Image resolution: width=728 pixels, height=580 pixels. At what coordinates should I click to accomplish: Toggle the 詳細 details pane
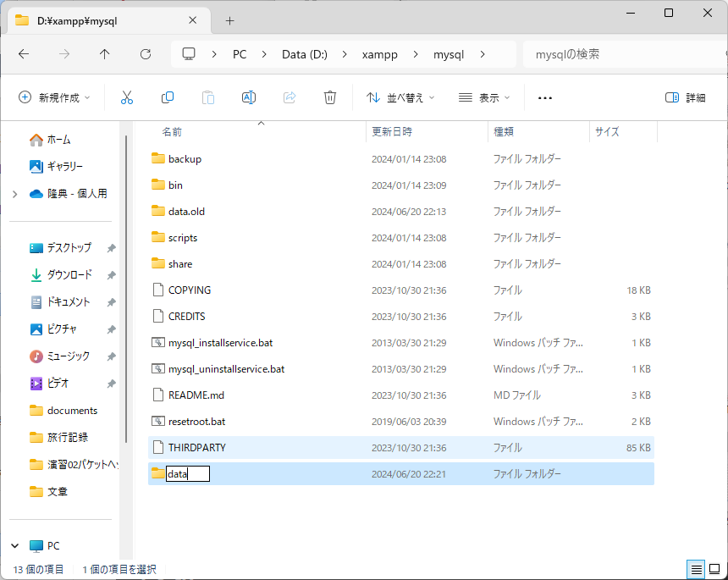(686, 98)
